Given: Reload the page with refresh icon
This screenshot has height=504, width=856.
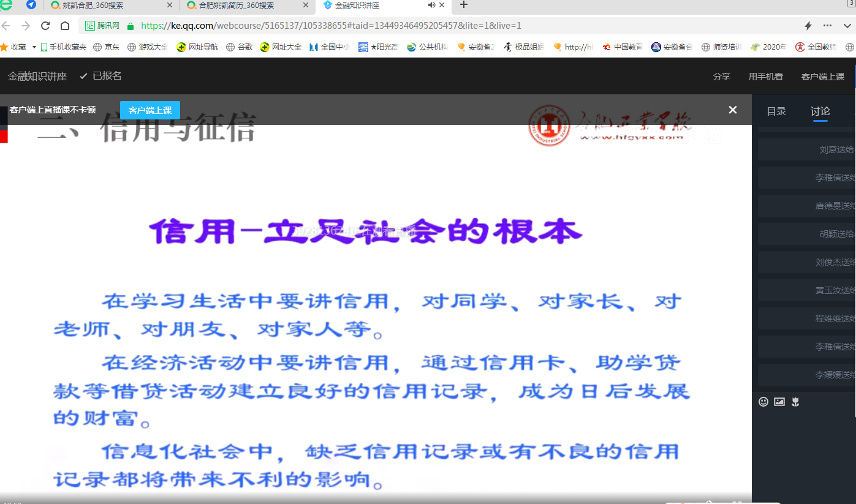Looking at the screenshot, I should [45, 26].
